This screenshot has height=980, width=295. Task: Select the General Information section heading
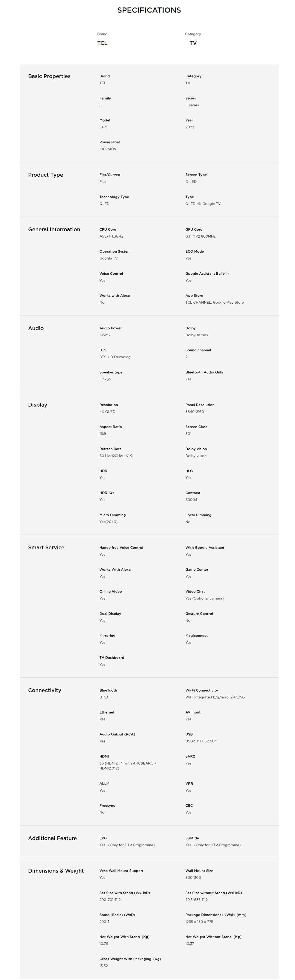click(x=54, y=229)
